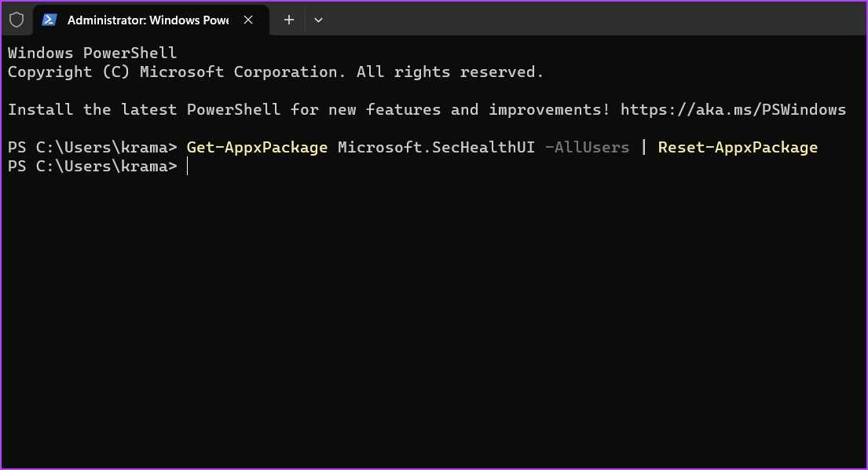This screenshot has height=470, width=868.
Task: Click the PowerShell icon in the tab
Action: coord(49,20)
